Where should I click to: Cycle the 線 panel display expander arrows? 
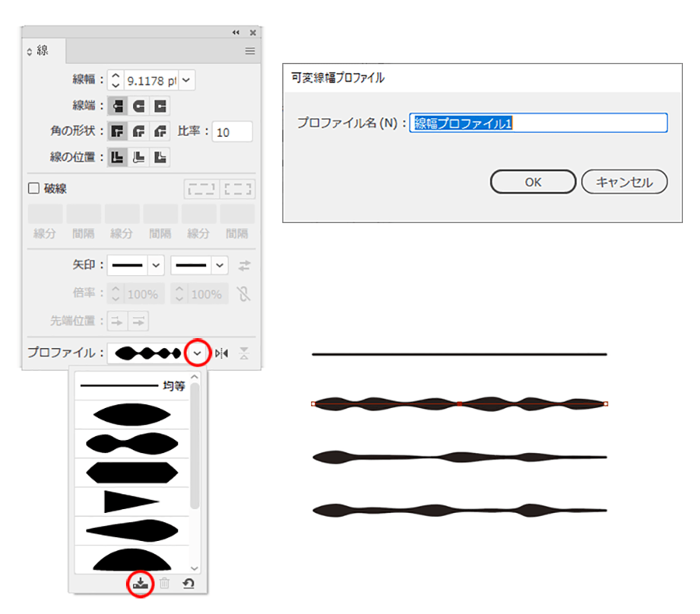pos(30,52)
